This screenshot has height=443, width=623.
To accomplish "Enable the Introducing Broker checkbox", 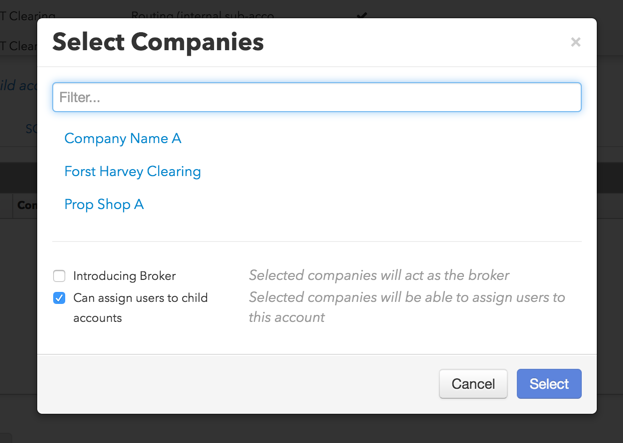I will [x=59, y=276].
